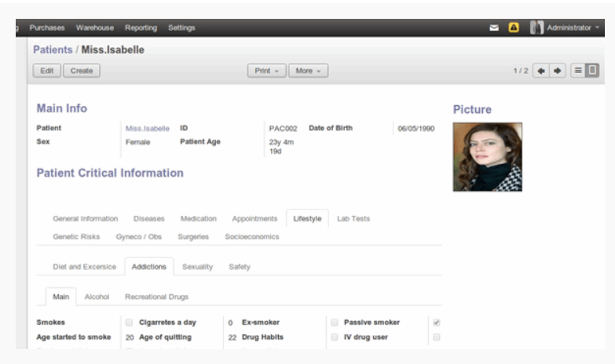The width and height of the screenshot is (615, 364).
Task: Toggle the Passive smoker checkbox
Action: pyautogui.click(x=437, y=322)
